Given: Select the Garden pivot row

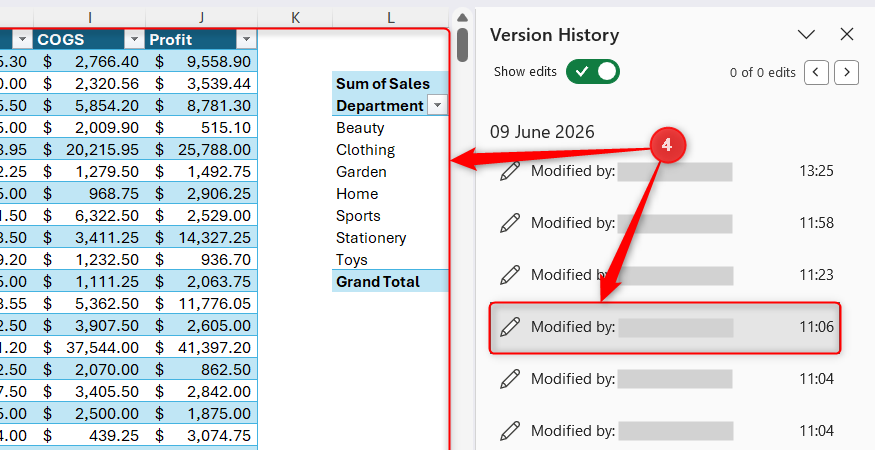Looking at the screenshot, I should (390, 171).
